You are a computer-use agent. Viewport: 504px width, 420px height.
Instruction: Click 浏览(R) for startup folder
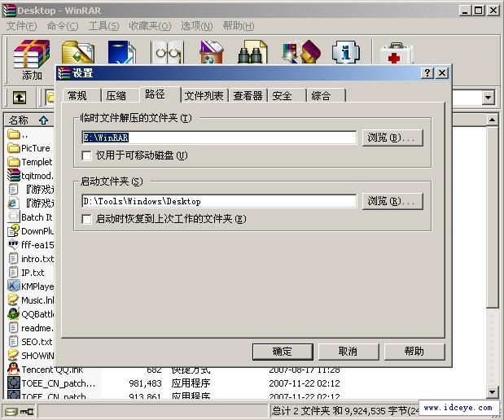pos(392,201)
